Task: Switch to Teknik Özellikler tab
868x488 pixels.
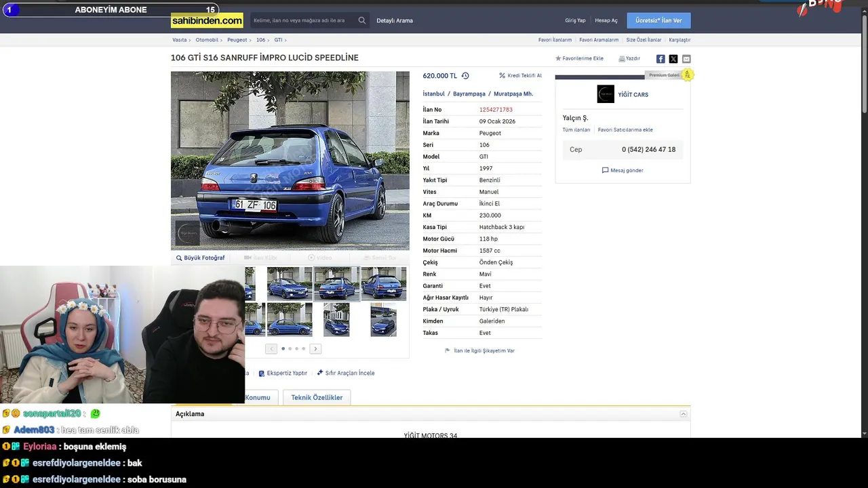Action: coord(317,397)
